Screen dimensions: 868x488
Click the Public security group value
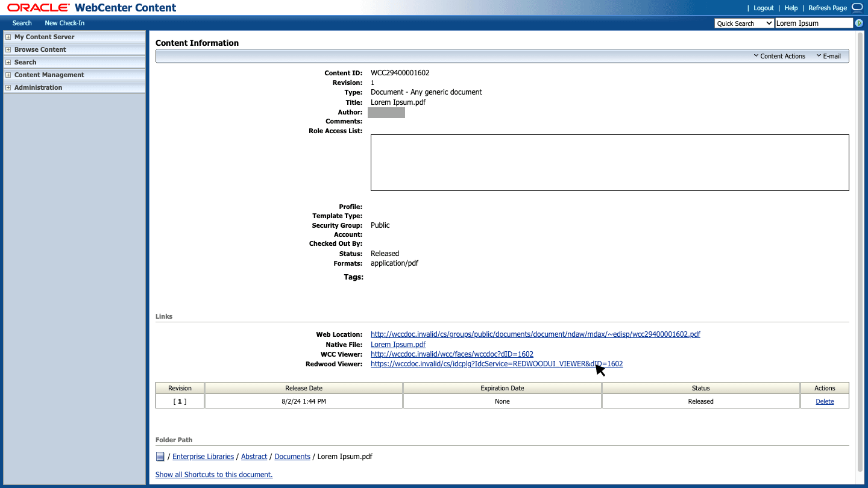point(380,225)
